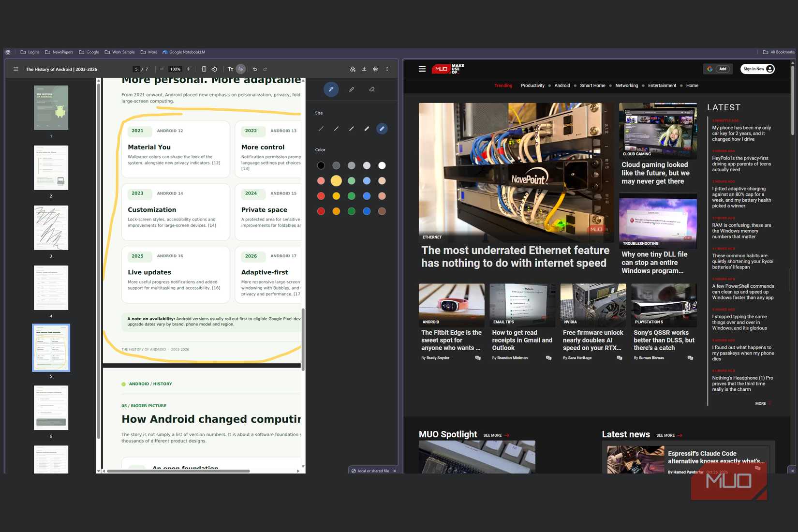Pick the light blue color swatch

pyautogui.click(x=367, y=181)
